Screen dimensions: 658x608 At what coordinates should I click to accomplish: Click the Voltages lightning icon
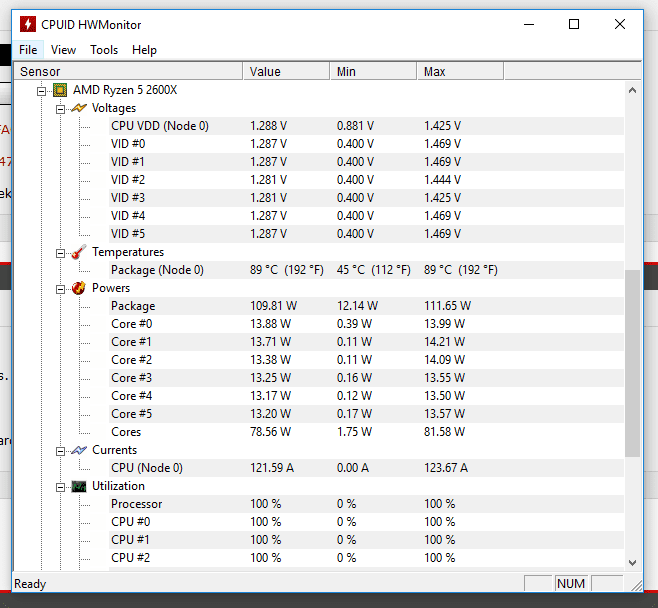(x=79, y=108)
